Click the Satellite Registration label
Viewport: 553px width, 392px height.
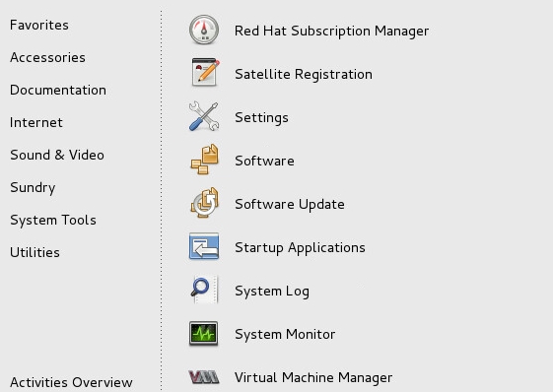304,75
